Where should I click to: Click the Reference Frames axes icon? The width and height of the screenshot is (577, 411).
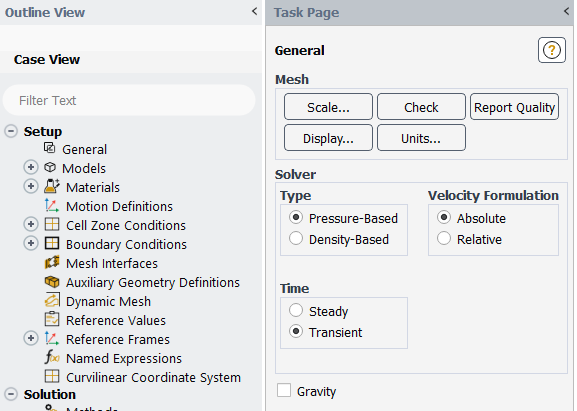[x=52, y=339]
